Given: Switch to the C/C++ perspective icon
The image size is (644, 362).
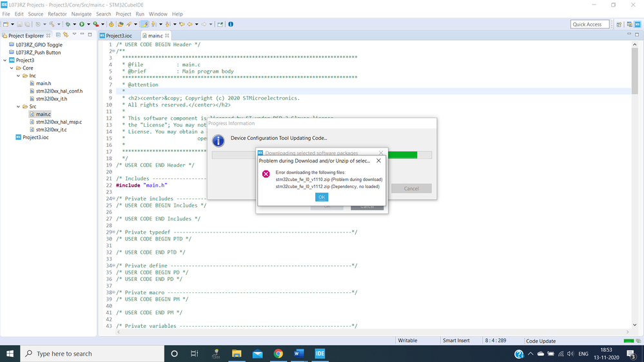Looking at the screenshot, I should pyautogui.click(x=629, y=24).
